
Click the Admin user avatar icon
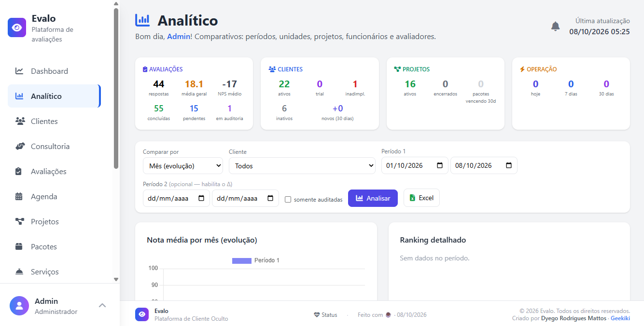click(x=19, y=306)
